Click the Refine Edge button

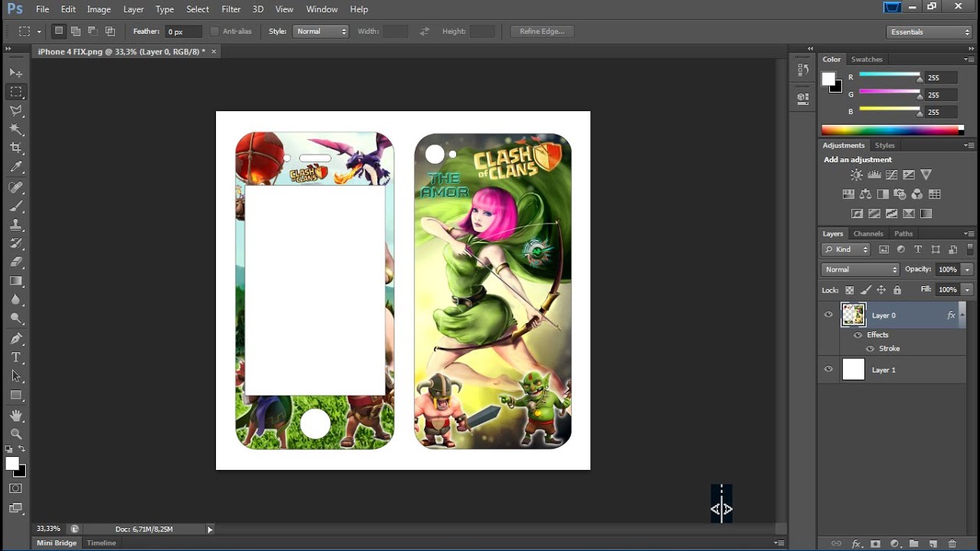pyautogui.click(x=542, y=31)
